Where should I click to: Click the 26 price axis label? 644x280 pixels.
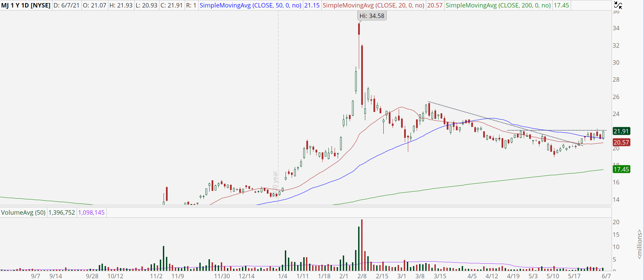[x=616, y=97]
